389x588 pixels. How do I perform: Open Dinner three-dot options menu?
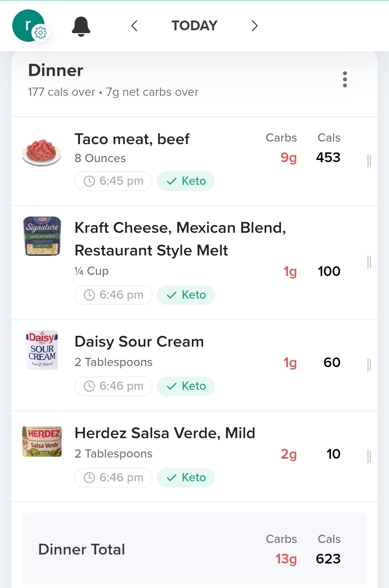click(345, 79)
